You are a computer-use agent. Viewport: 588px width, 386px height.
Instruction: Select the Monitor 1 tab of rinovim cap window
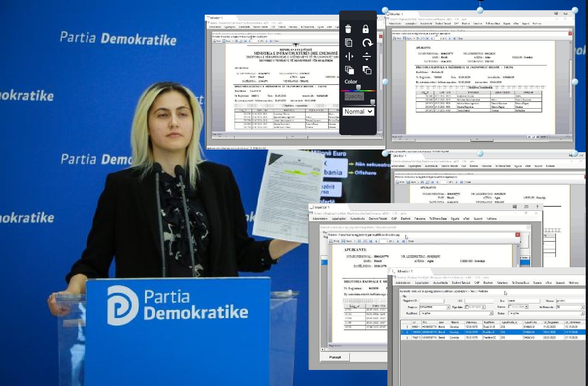(x=322, y=207)
